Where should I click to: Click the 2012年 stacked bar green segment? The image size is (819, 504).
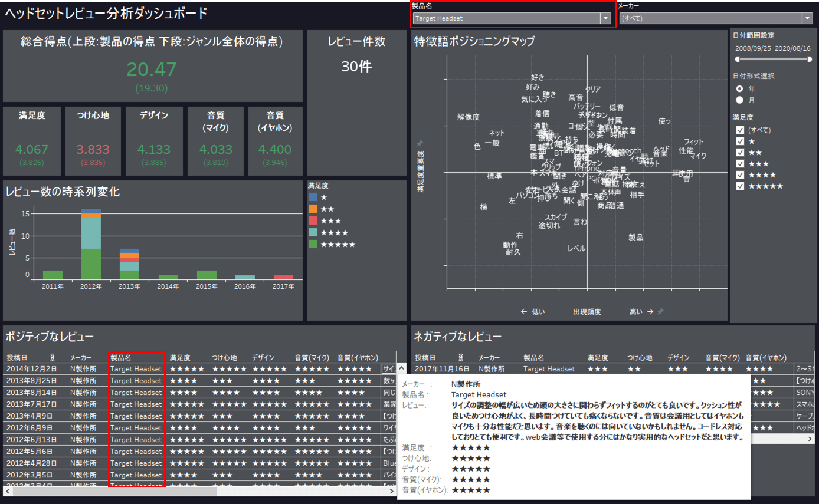pyautogui.click(x=91, y=264)
